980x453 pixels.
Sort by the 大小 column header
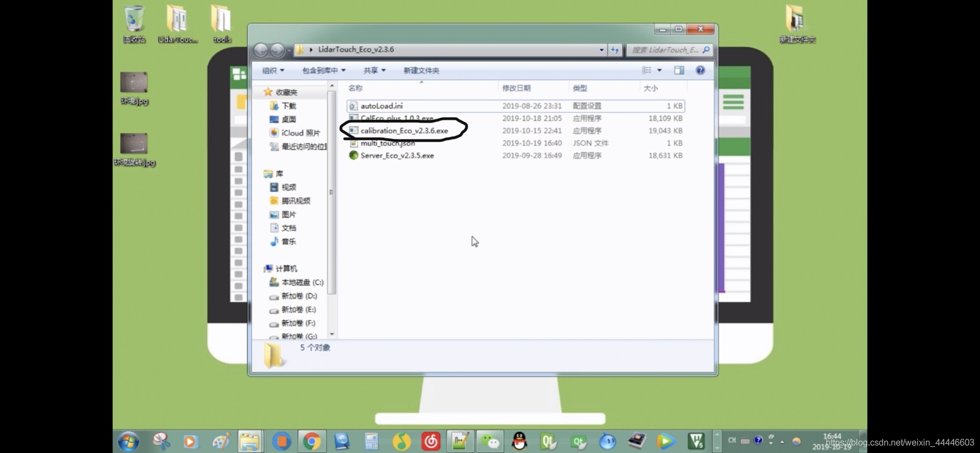(x=663, y=88)
